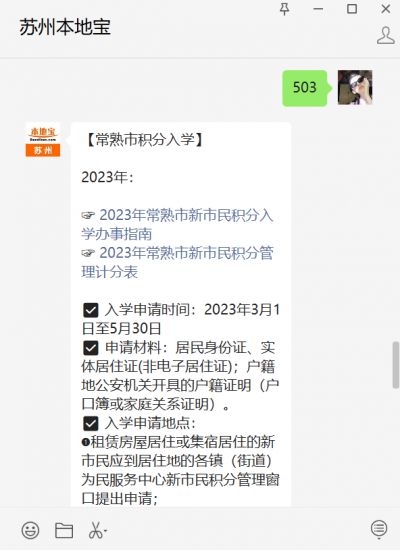Click my own profile picture thumbnail
The image size is (400, 550).
point(355,88)
